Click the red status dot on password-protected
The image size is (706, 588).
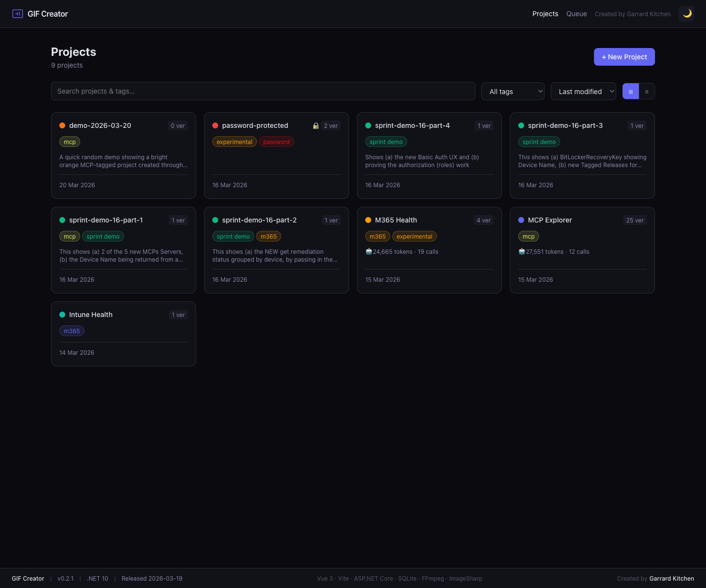click(x=215, y=125)
